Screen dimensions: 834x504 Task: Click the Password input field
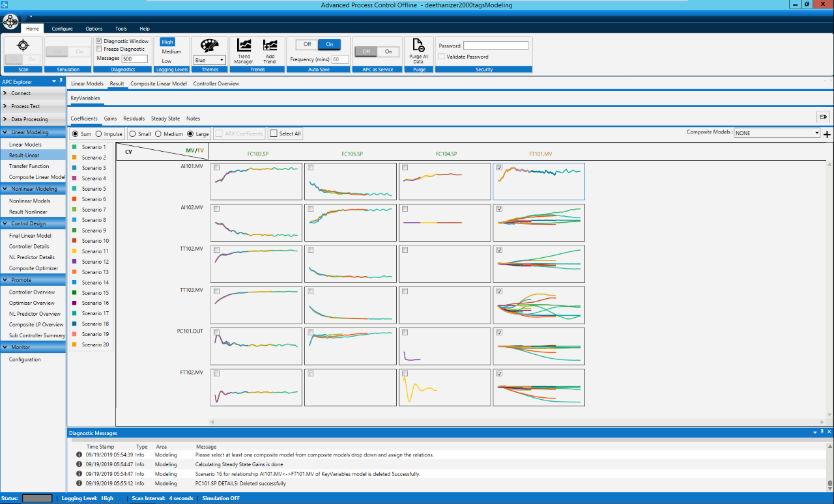click(495, 46)
